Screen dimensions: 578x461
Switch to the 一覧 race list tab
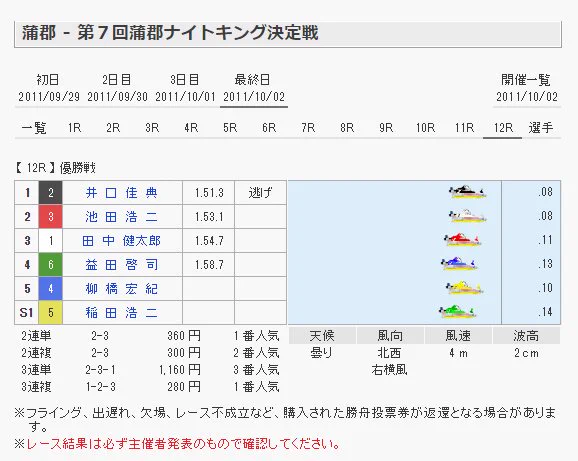(x=34, y=128)
